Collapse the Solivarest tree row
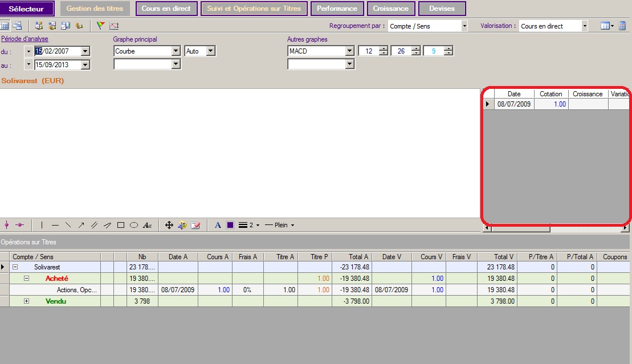This screenshot has height=364, width=632. point(15,267)
